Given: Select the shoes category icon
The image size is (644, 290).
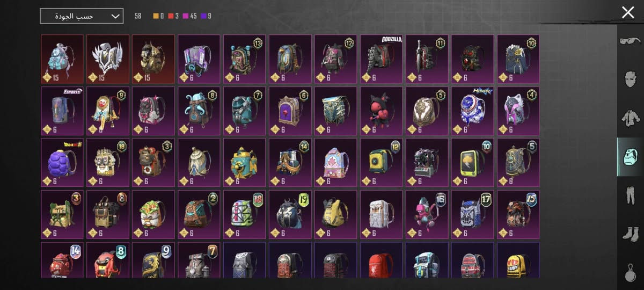Looking at the screenshot, I should 630,234.
